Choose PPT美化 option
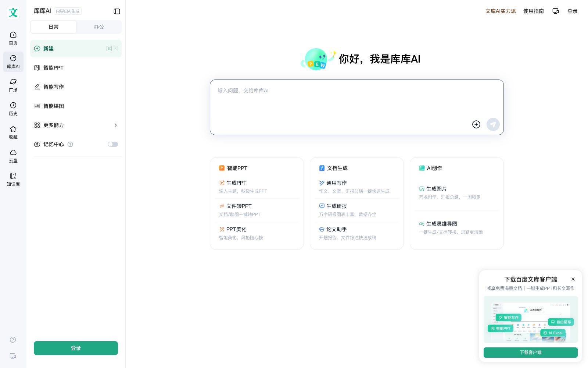The height and width of the screenshot is (368, 588). pos(257,233)
